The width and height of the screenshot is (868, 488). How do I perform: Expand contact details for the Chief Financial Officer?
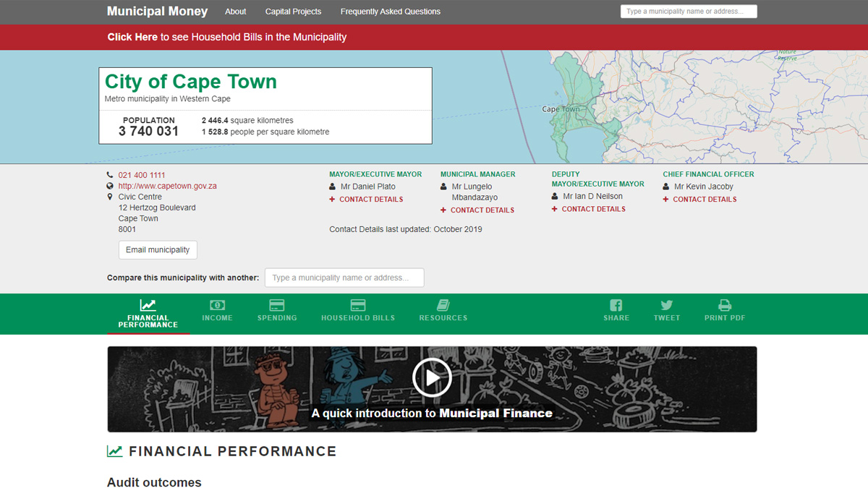click(x=699, y=199)
